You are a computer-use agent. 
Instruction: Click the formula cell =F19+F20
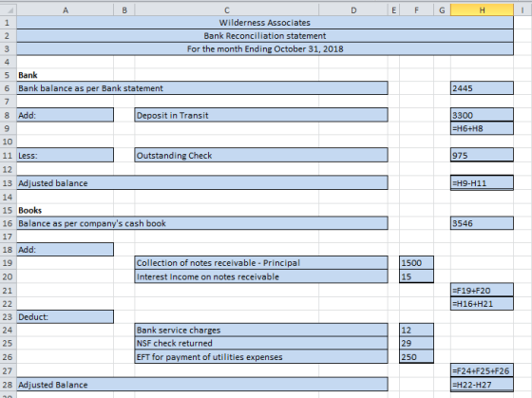[482, 290]
